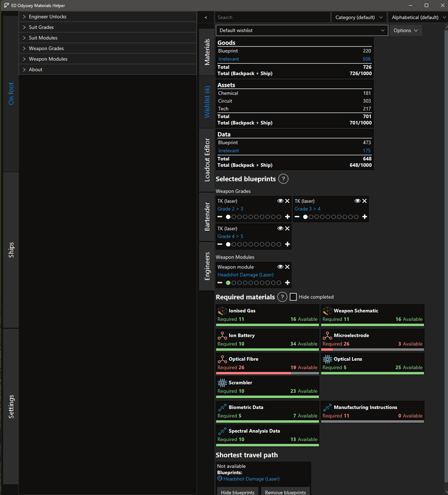Remove the TK (laser) Grade 3 > 4 blueprint
The image size is (448, 495).
(x=364, y=201)
